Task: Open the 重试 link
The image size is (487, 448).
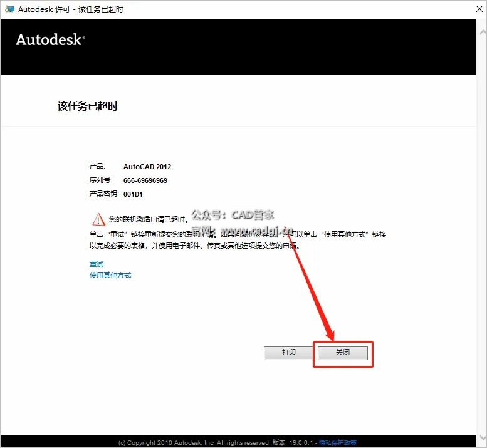Action: tap(97, 264)
